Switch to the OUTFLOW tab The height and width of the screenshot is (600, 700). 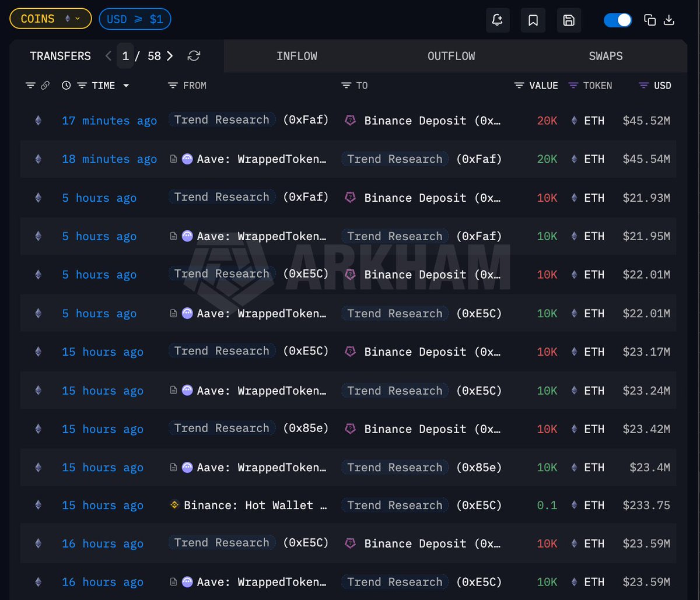(451, 56)
